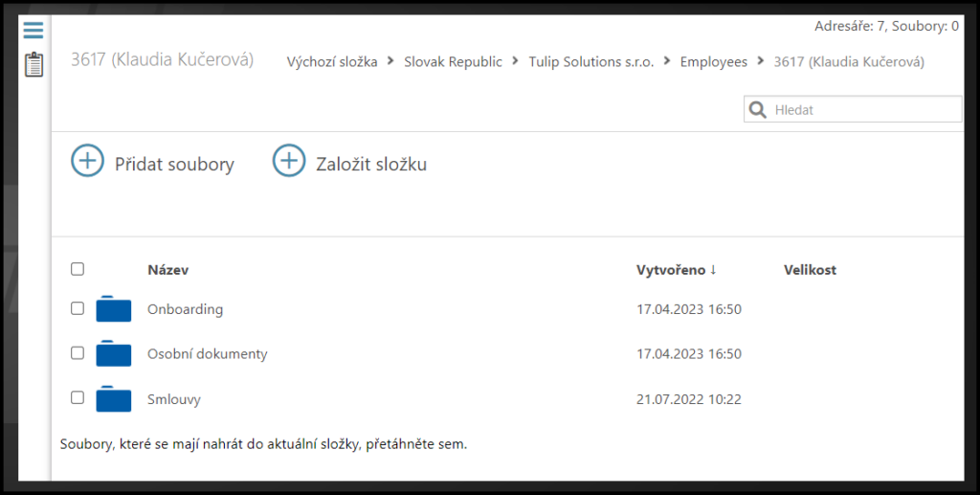Open the Osobní dokumenty folder icon
This screenshot has width=980, height=495.
[114, 354]
